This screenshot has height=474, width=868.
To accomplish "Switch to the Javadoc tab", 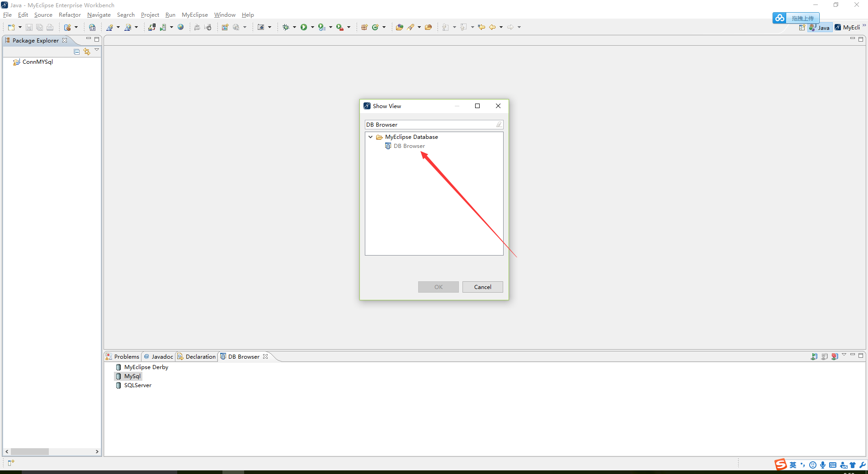I will pyautogui.click(x=159, y=356).
